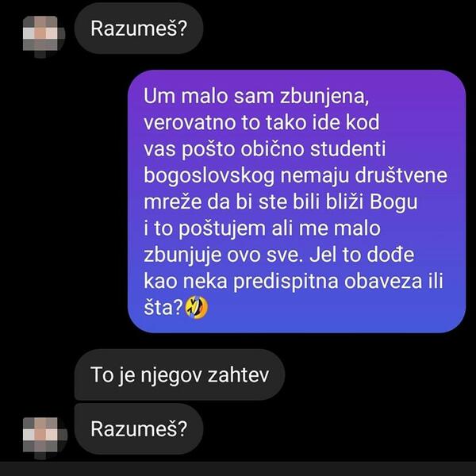This screenshot has width=476, height=476.
Task: Select the first Razumeš? message bubble
Action: 139,29
